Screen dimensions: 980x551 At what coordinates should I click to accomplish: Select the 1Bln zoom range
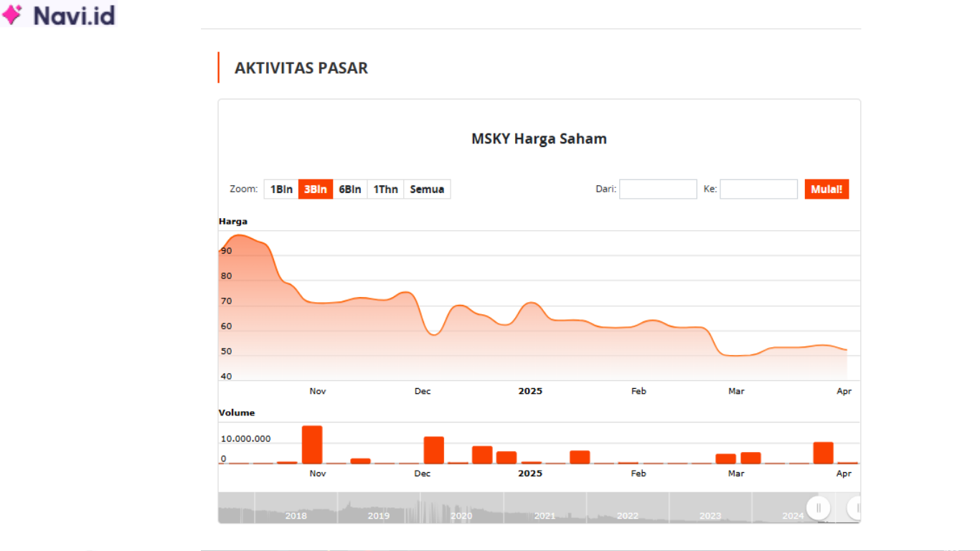(x=281, y=189)
